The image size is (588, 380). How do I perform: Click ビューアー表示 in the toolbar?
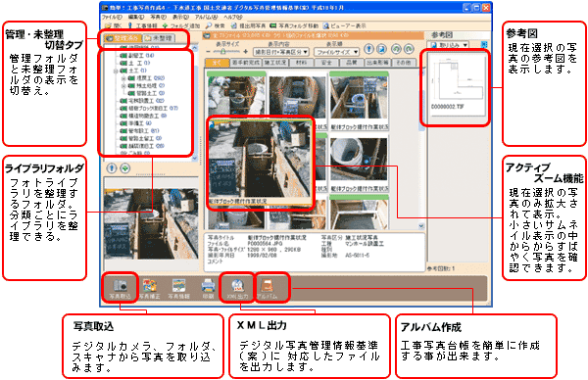click(344, 25)
